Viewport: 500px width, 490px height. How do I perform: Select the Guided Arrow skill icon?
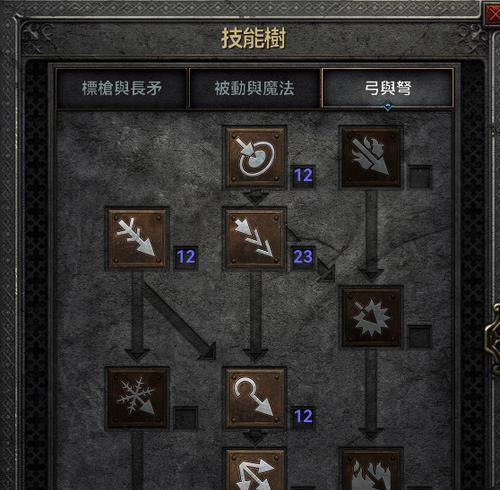(255, 398)
